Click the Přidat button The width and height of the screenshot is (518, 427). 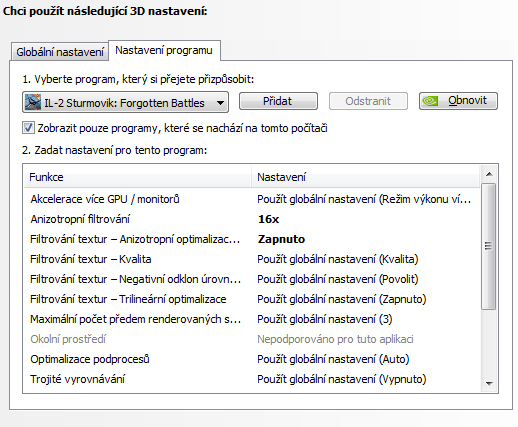point(278,101)
